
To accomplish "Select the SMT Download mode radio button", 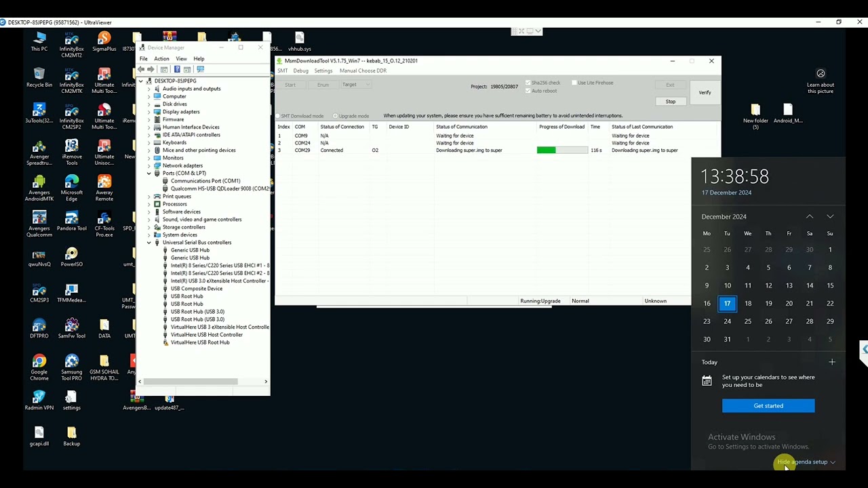I will tap(278, 116).
